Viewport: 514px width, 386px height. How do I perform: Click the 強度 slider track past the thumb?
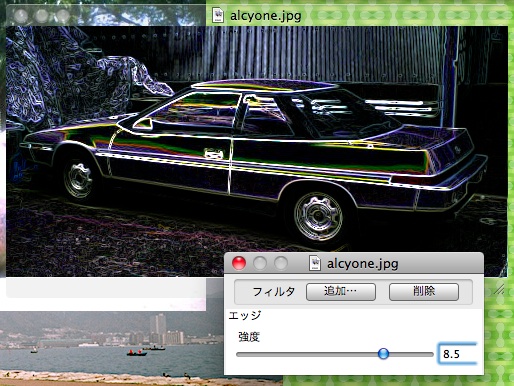[411, 354]
